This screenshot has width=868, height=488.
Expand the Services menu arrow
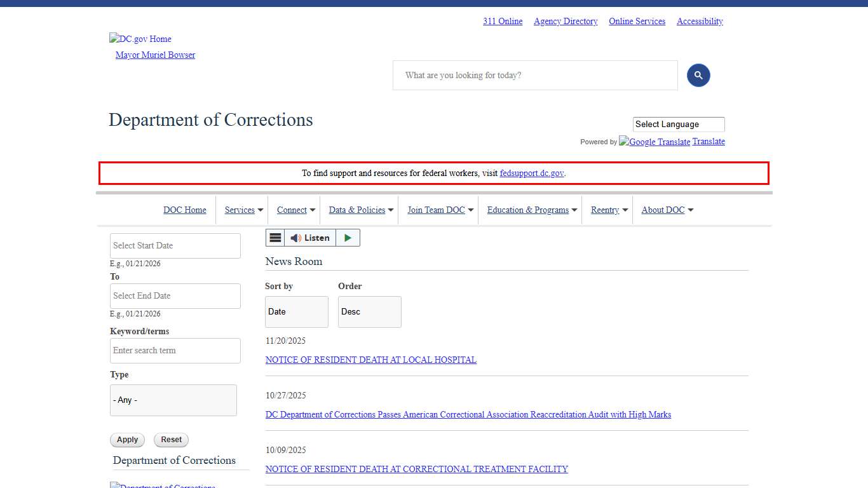pos(261,210)
